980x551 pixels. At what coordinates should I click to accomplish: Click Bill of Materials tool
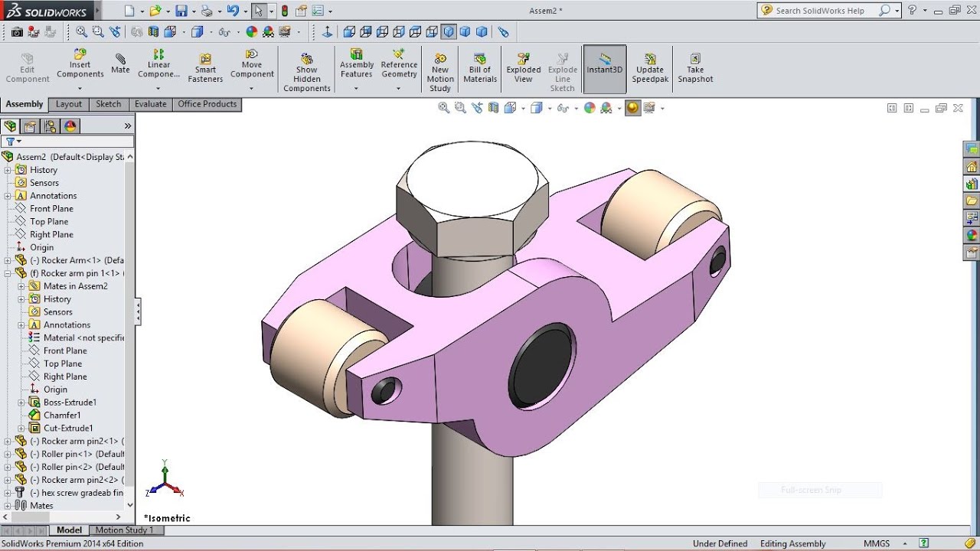point(480,69)
